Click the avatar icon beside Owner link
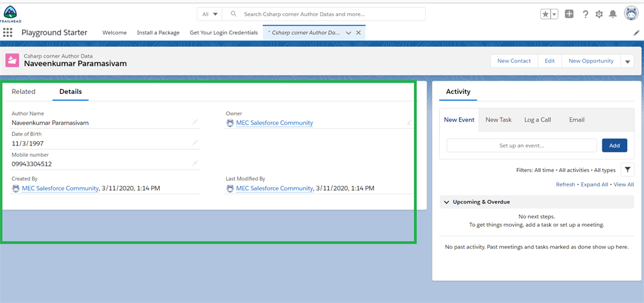644x303 pixels. pos(230,122)
